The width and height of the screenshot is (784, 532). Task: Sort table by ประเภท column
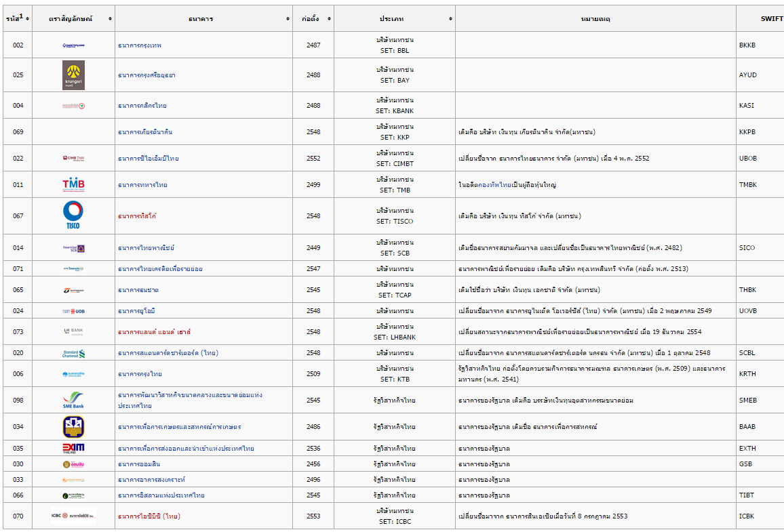[450, 19]
